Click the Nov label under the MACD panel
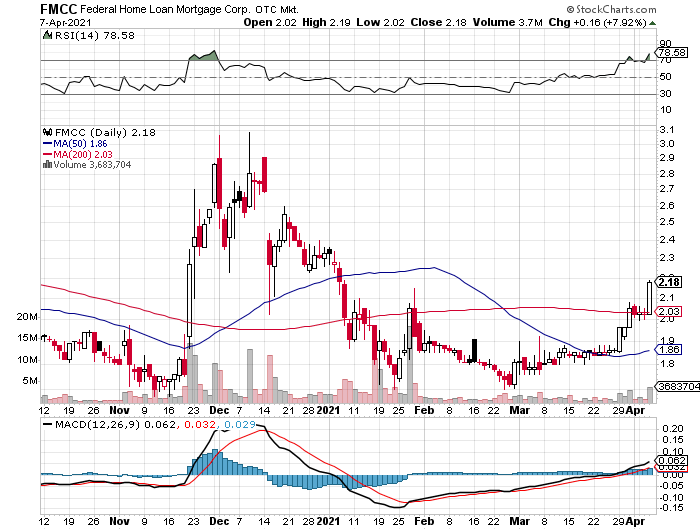 [120, 521]
